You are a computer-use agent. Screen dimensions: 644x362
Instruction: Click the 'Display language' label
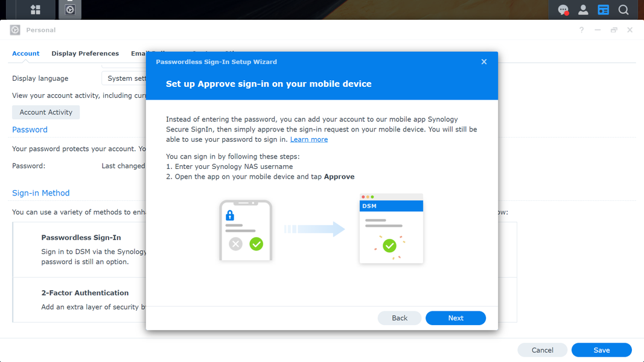tap(40, 78)
